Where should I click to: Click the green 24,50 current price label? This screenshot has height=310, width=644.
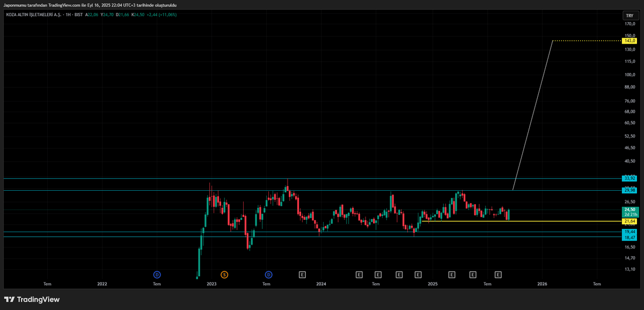pos(630,210)
